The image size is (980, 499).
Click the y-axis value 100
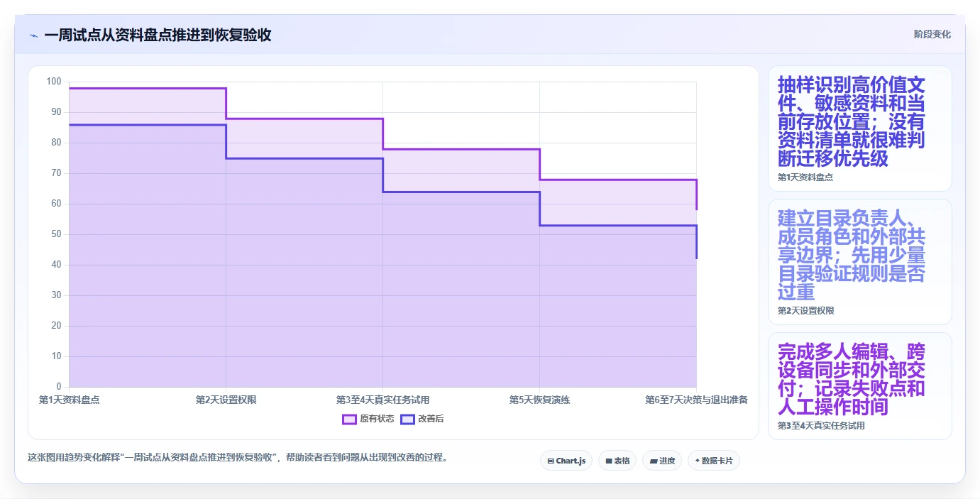(55, 82)
